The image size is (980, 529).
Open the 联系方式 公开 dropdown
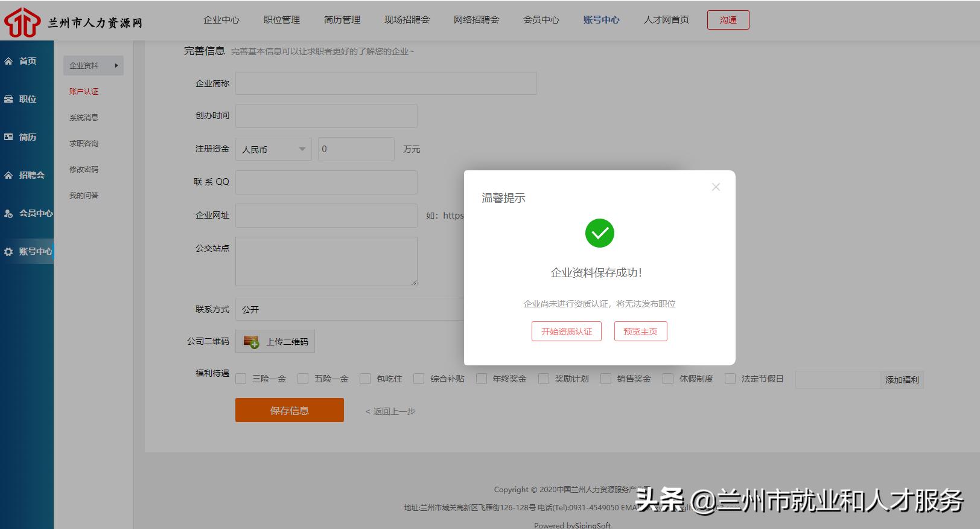pos(349,309)
